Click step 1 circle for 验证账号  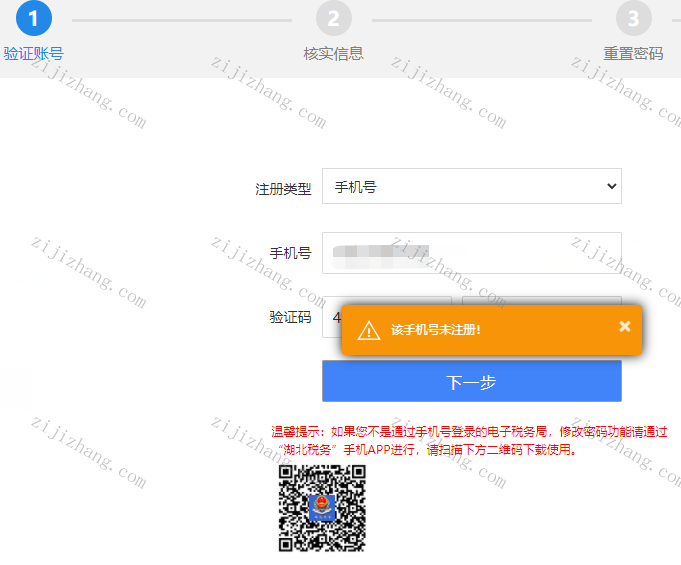[x=34, y=18]
